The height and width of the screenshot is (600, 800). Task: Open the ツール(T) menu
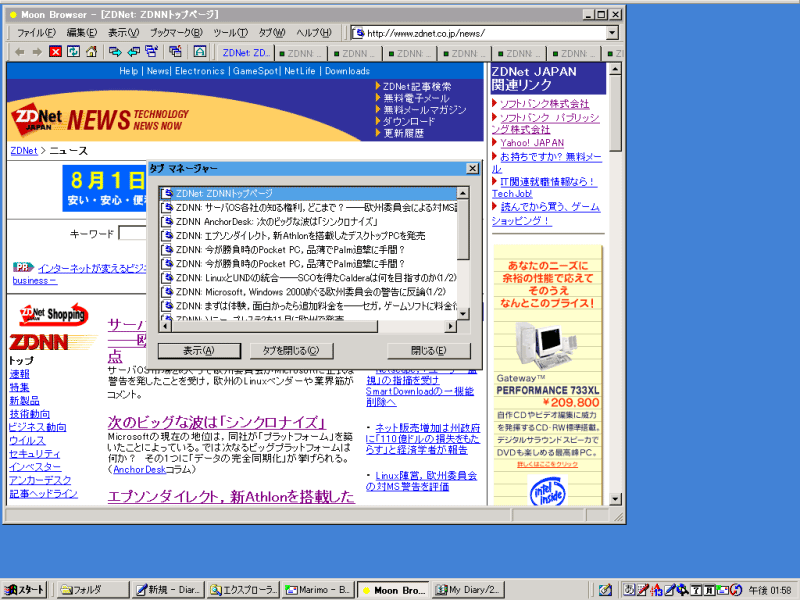230,33
